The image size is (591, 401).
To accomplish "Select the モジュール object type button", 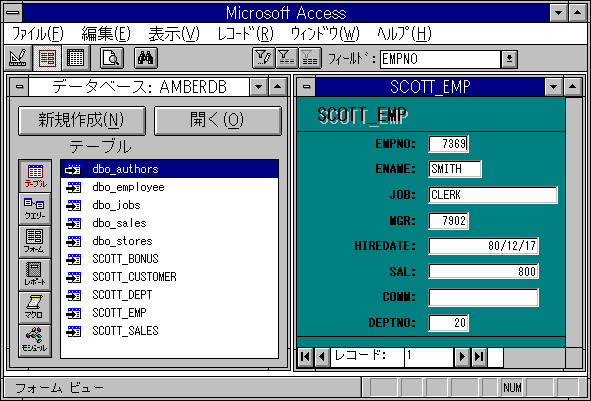I will [x=35, y=340].
